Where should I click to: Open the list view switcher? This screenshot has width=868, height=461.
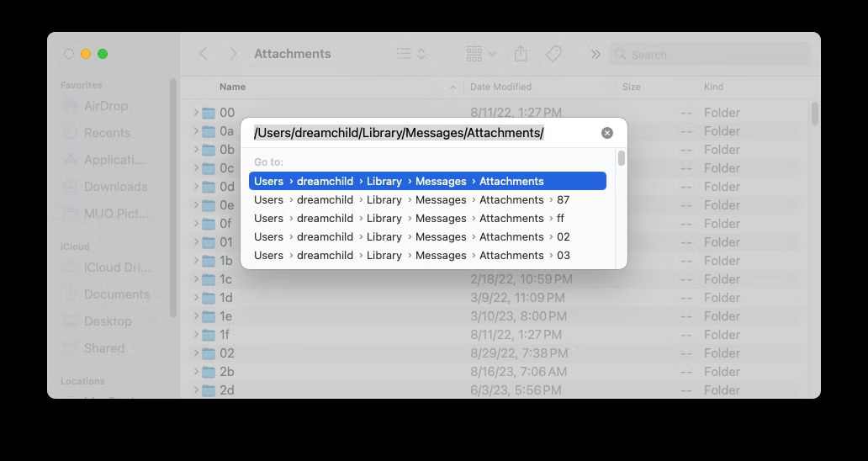(x=410, y=54)
